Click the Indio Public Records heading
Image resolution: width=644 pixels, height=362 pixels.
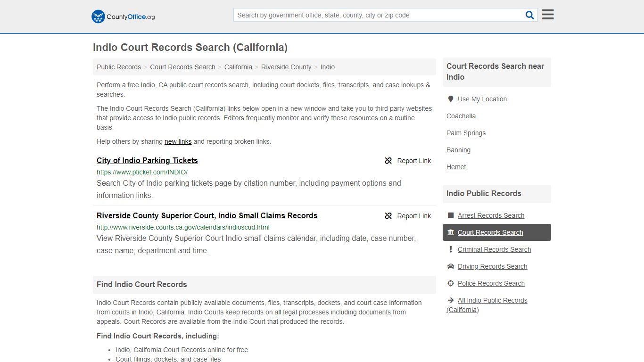484,193
